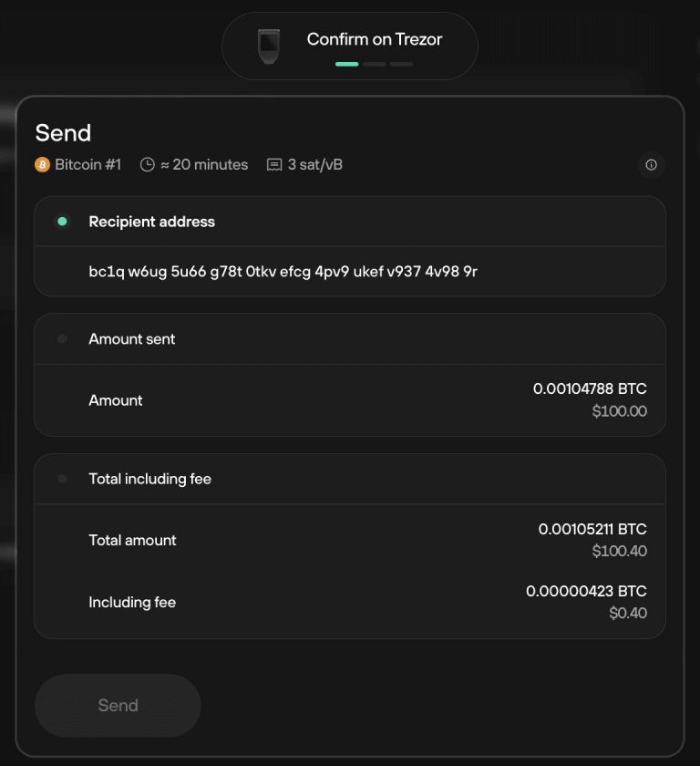Click the Confirm on Trezor banner
This screenshot has width=700, height=766.
click(x=350, y=45)
